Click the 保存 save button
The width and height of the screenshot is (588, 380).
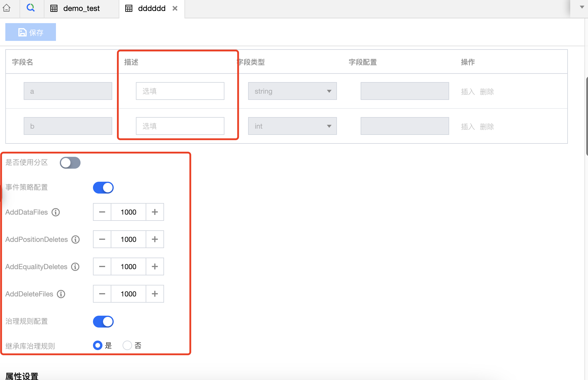pos(30,32)
